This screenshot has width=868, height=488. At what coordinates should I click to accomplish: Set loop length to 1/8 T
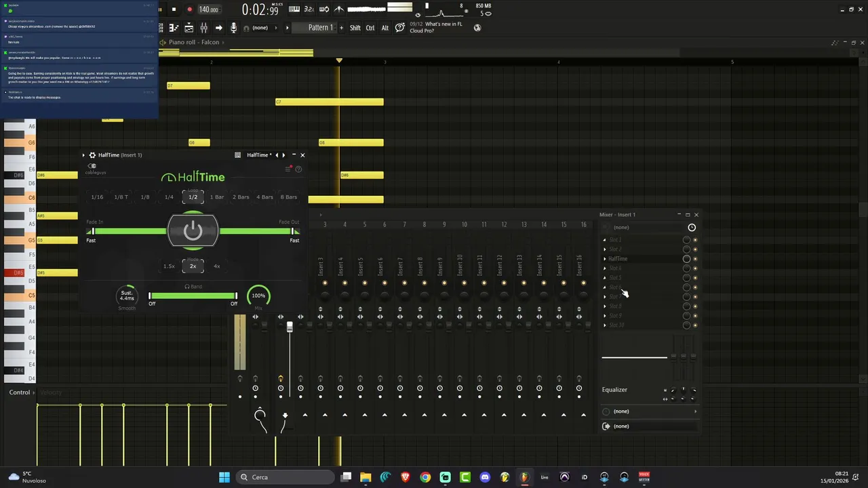(121, 197)
